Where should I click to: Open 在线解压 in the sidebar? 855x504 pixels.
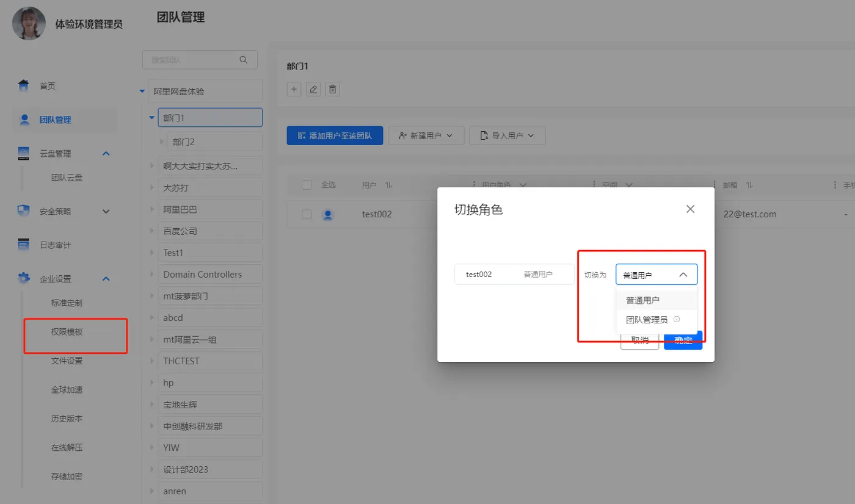(x=67, y=447)
